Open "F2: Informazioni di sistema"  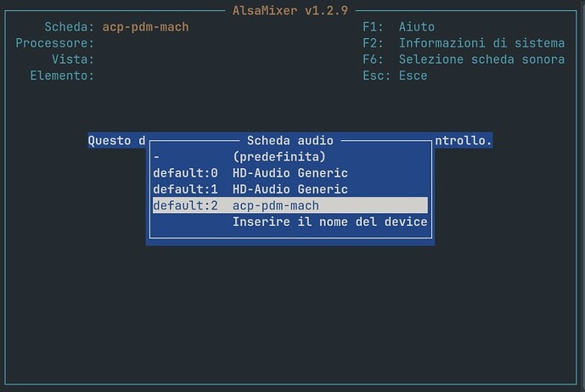[x=463, y=43]
